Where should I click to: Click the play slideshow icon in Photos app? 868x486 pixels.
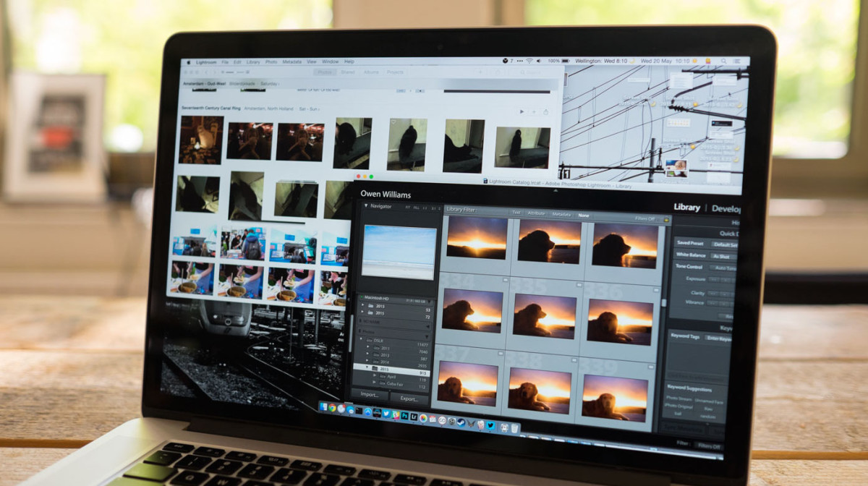tap(522, 111)
